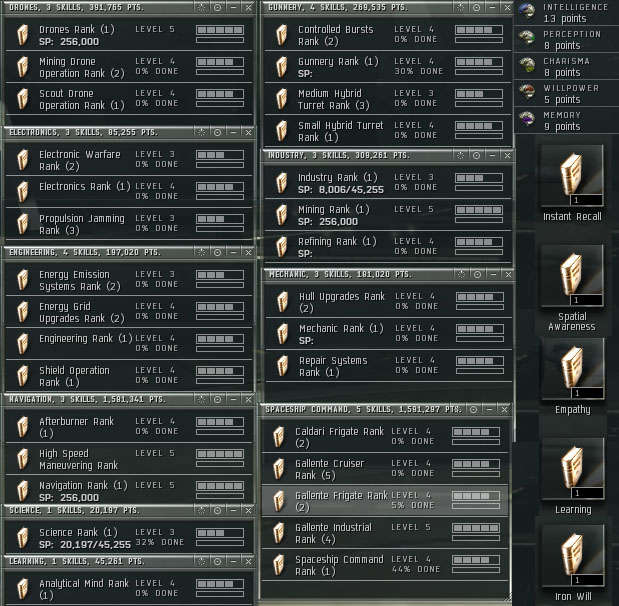
Task: Open the Iron Will skill book
Action: point(572,555)
